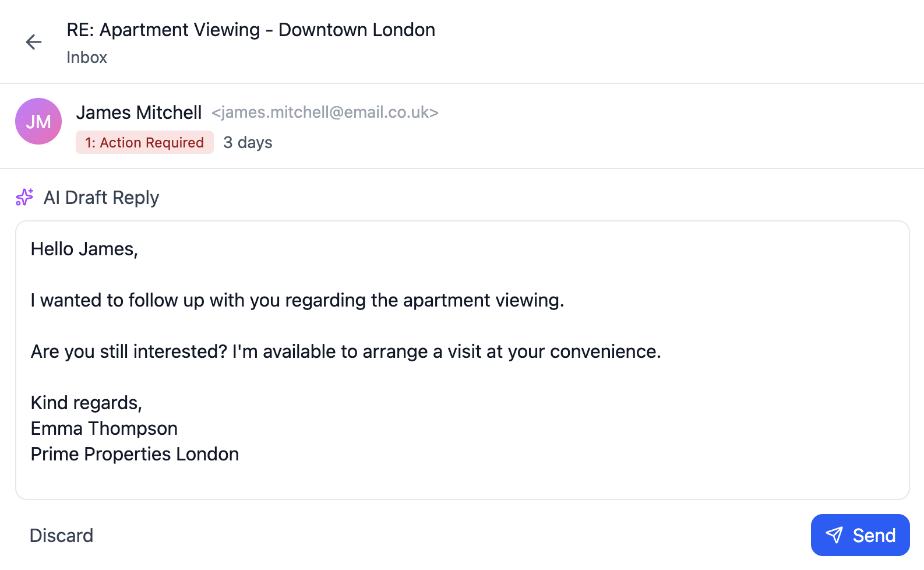Click the "I wanted to follow up" sentence
This screenshot has width=924, height=570.
[297, 300]
